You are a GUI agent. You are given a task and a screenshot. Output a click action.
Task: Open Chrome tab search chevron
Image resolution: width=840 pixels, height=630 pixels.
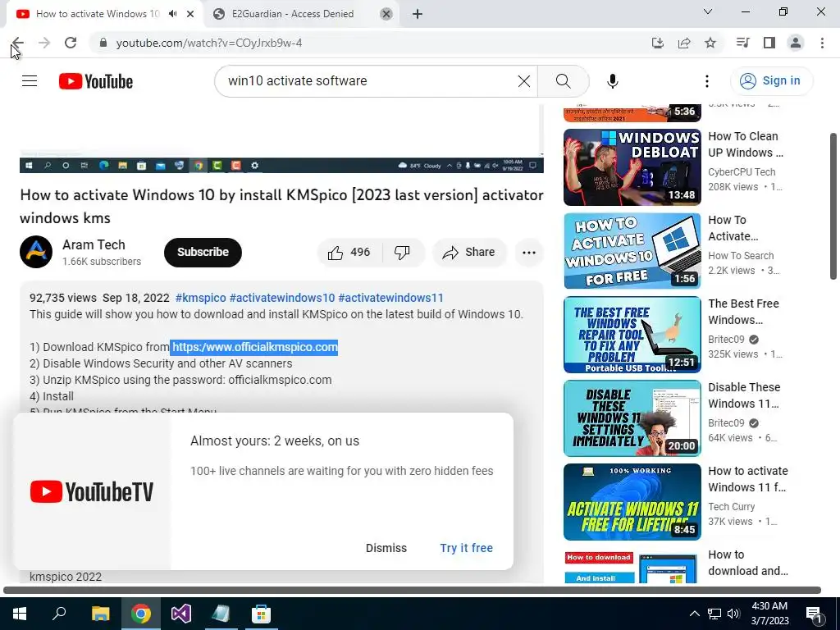point(707,11)
